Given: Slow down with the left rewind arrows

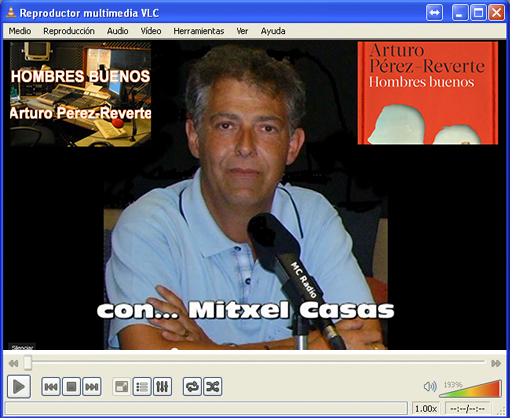Looking at the screenshot, I should (x=13, y=363).
